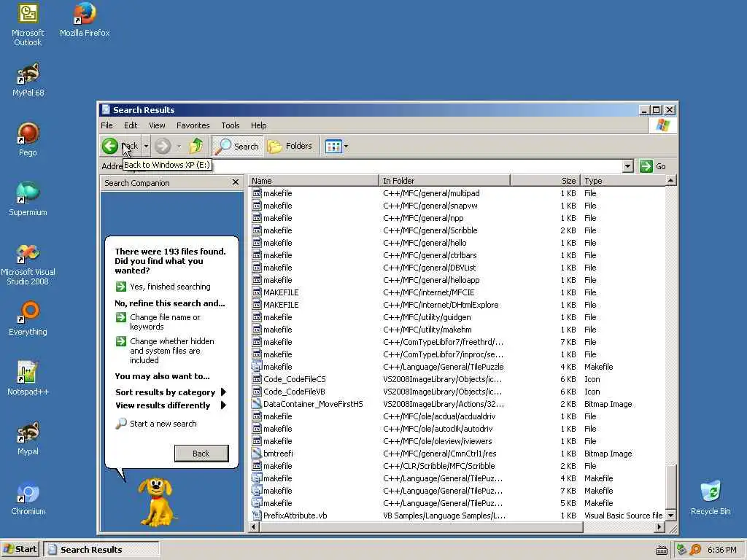
Task: Click the Back button in Search Companion
Action: pyautogui.click(x=201, y=454)
